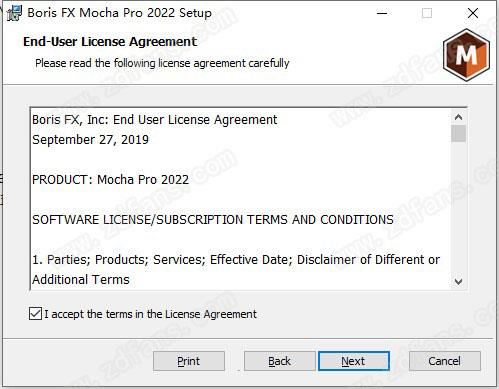499x389 pixels.
Task: Cancel the Mocha Pro installation
Action: point(445,361)
